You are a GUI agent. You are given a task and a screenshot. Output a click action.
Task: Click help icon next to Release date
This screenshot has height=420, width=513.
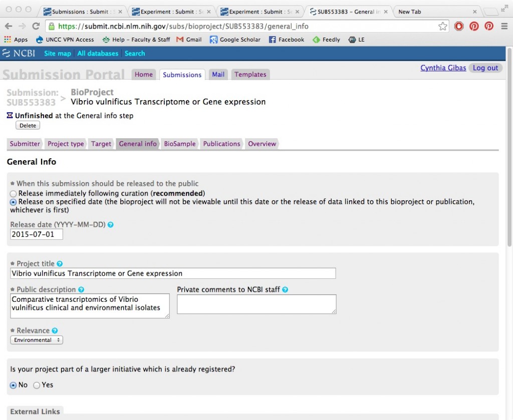[111, 225]
